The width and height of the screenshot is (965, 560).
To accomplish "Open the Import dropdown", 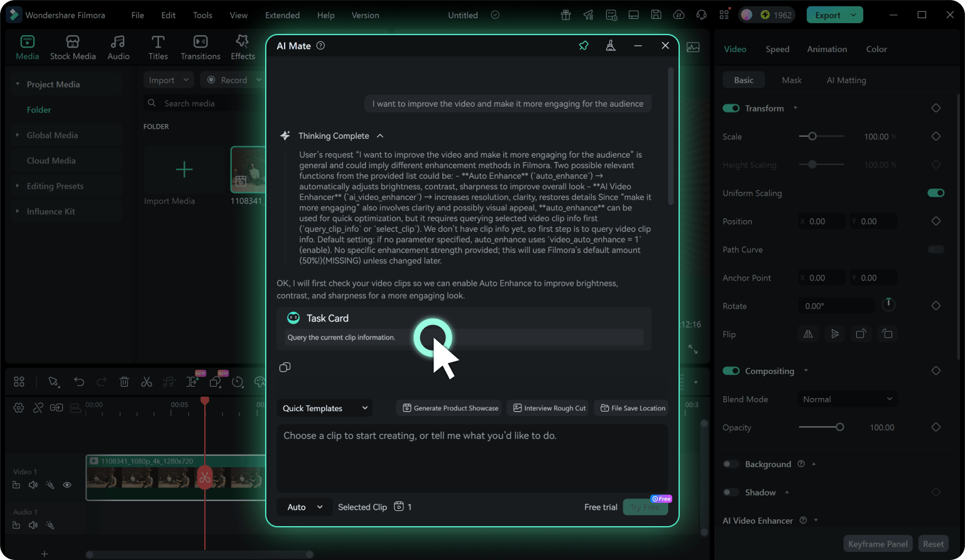I will [x=168, y=80].
